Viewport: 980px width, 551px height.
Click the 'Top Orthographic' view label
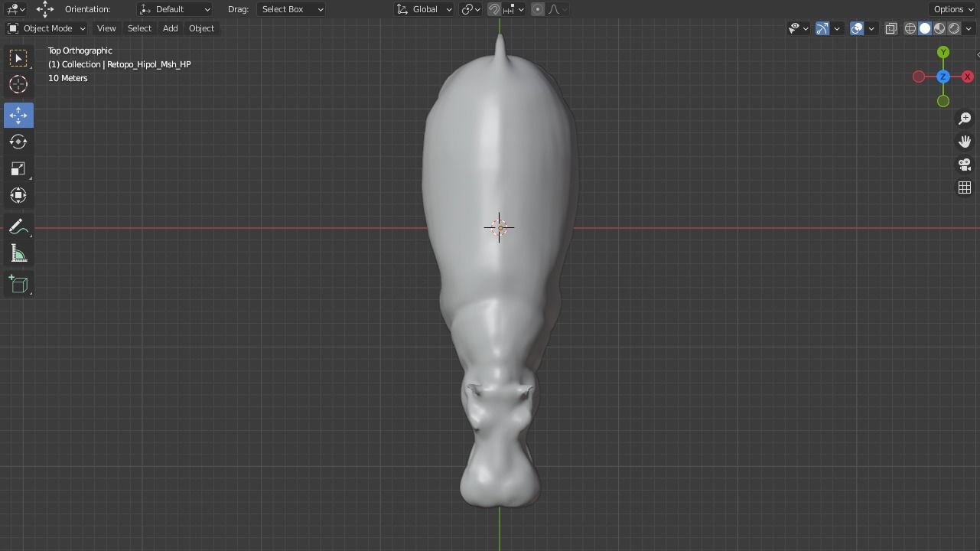80,51
